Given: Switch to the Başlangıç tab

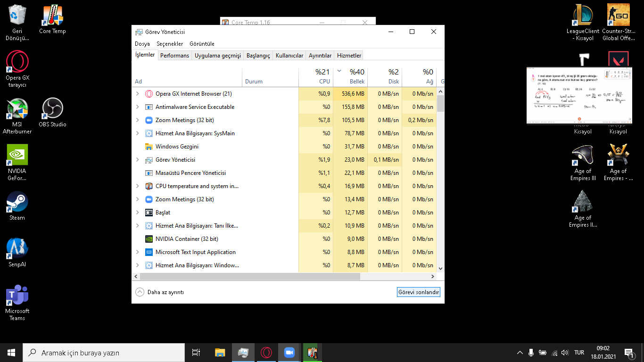Looking at the screenshot, I should (x=258, y=56).
